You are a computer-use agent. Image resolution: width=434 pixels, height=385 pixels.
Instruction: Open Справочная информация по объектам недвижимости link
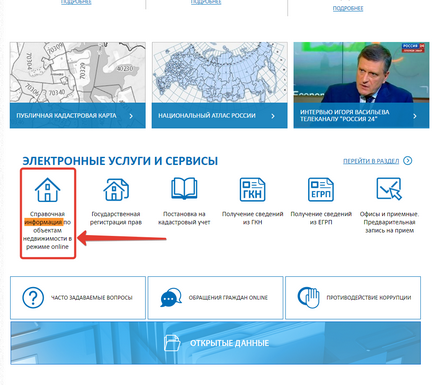47,230
